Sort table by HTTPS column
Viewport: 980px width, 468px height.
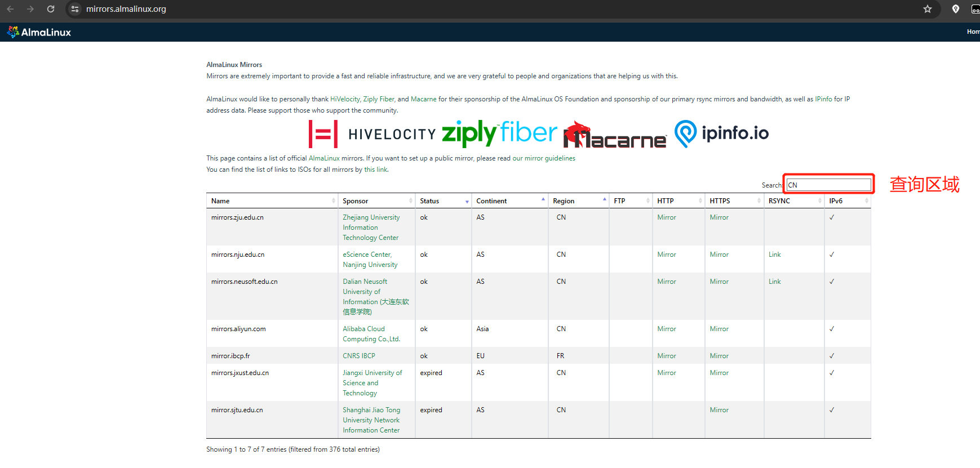734,201
